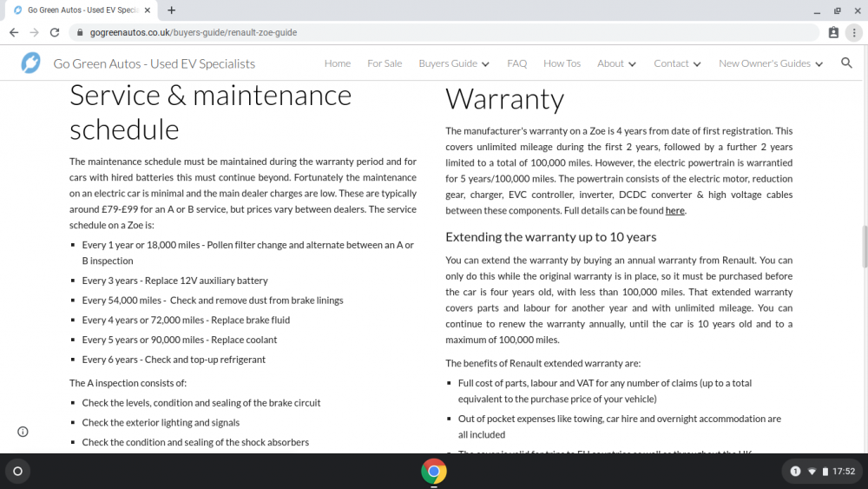Reload the page with the refresh icon
Image resolution: width=868 pixels, height=489 pixels.
(x=54, y=33)
